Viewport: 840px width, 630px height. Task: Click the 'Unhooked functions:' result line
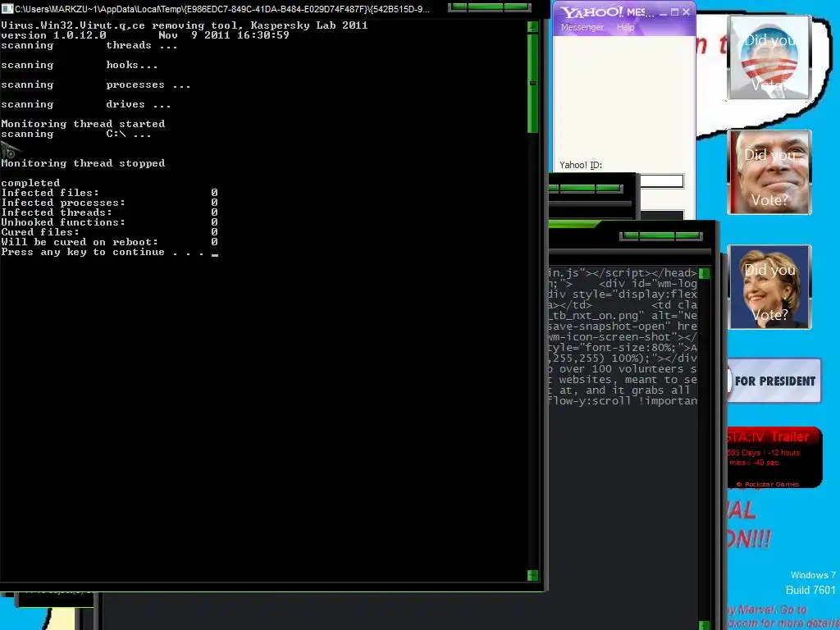point(109,221)
